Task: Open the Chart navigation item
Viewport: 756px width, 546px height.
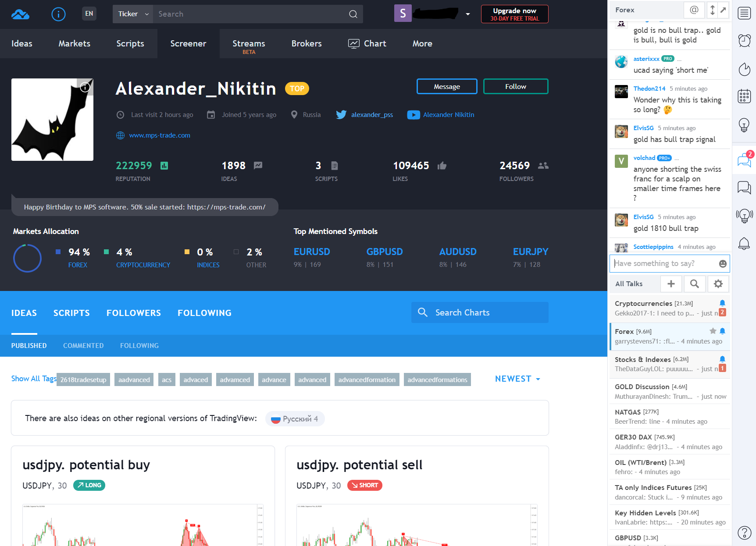Action: click(367, 43)
